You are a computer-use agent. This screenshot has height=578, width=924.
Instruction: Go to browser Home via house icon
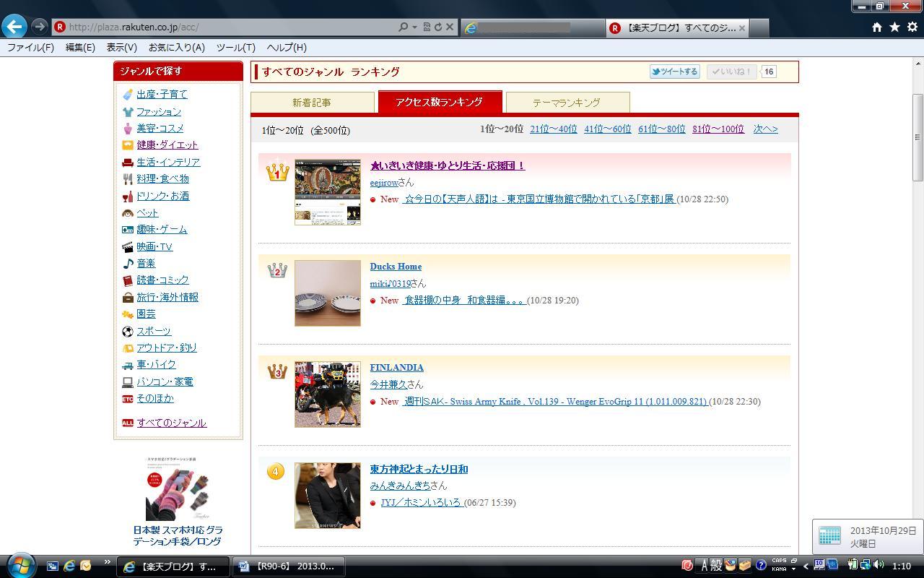click(x=876, y=27)
